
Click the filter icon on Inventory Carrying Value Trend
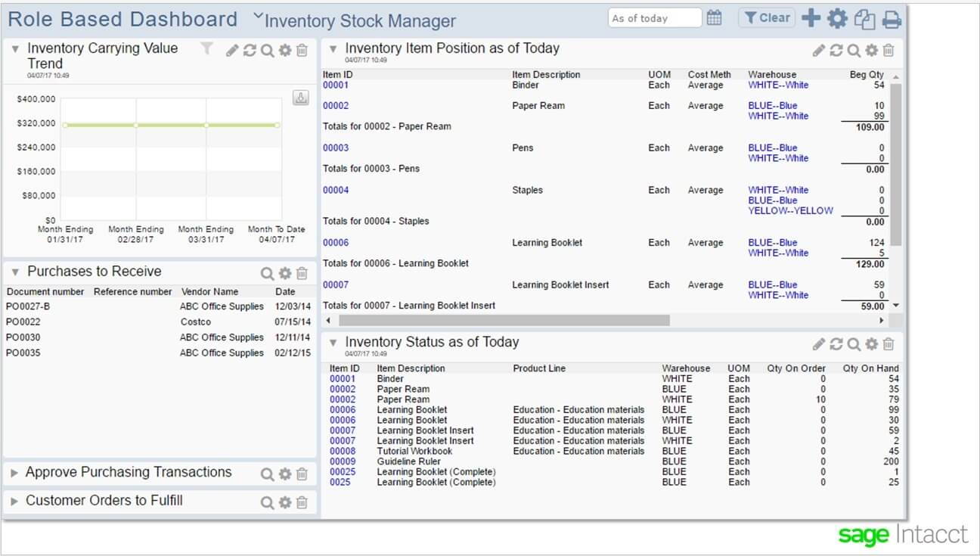coord(205,48)
